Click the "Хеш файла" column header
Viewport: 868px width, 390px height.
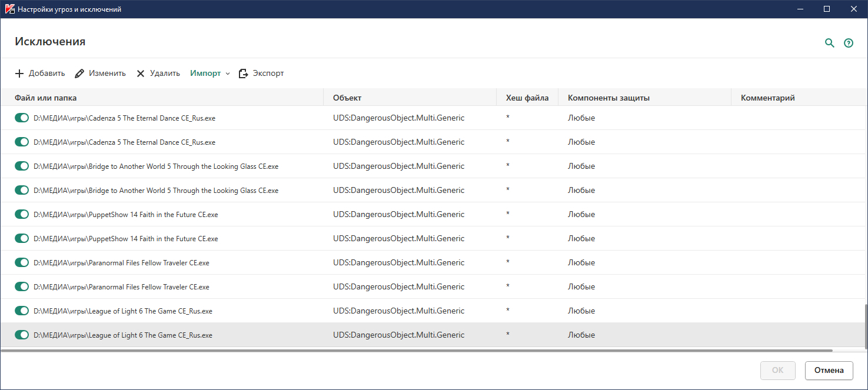click(x=527, y=98)
